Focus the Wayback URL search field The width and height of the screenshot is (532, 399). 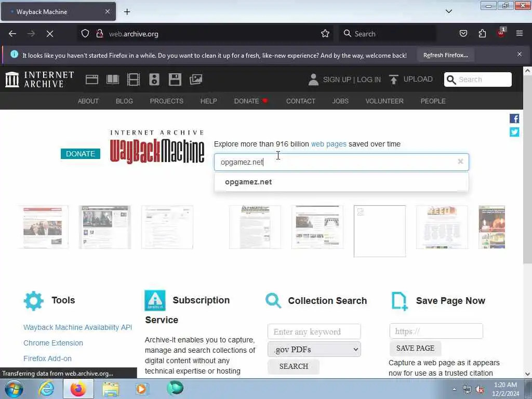(x=341, y=162)
